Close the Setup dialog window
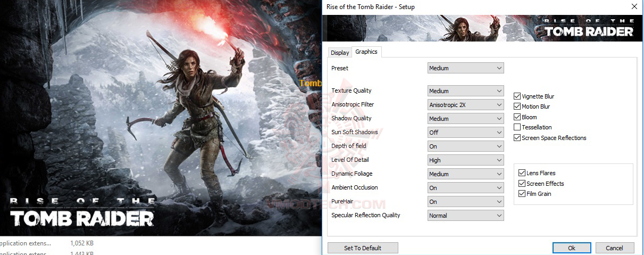644x255 pixels. pyautogui.click(x=634, y=7)
